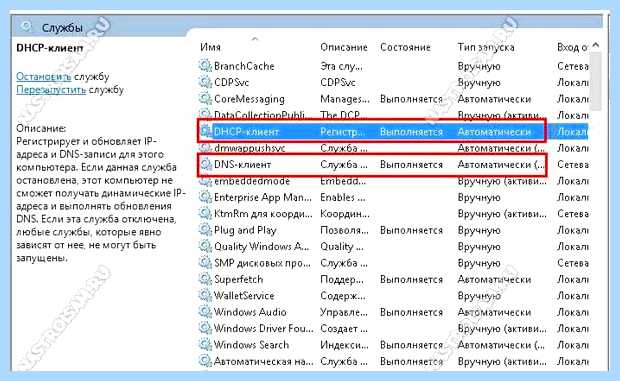Select the KtmRm для коорди... service name
This screenshot has height=381, width=620.
(263, 214)
